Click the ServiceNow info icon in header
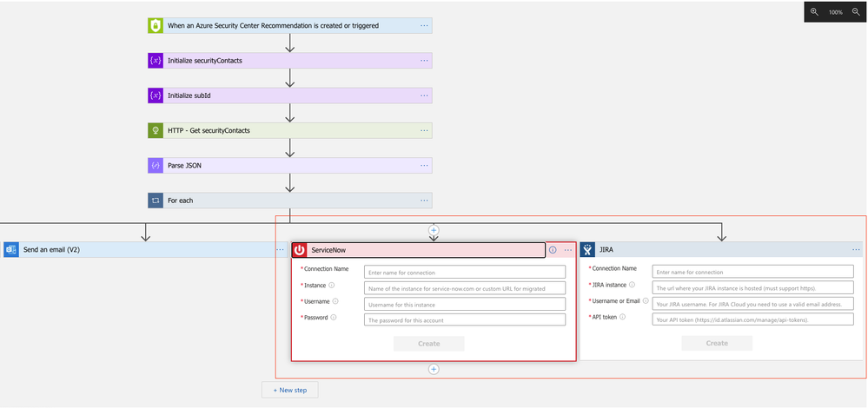The width and height of the screenshot is (868, 408). 553,250
